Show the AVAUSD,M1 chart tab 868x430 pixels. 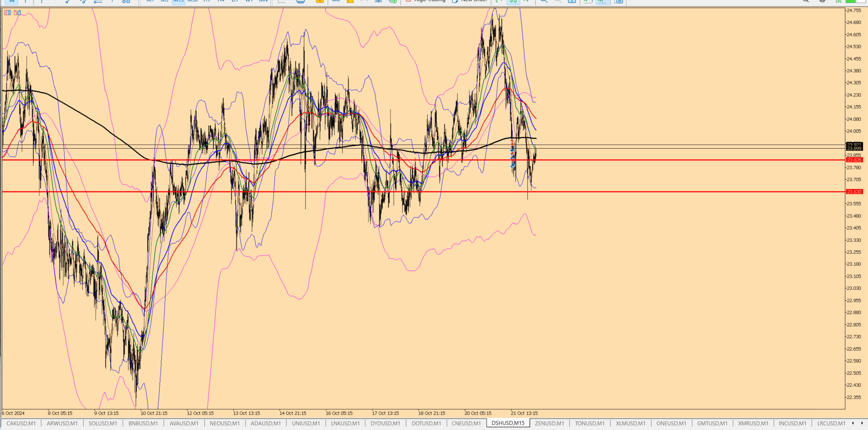pyautogui.click(x=184, y=423)
